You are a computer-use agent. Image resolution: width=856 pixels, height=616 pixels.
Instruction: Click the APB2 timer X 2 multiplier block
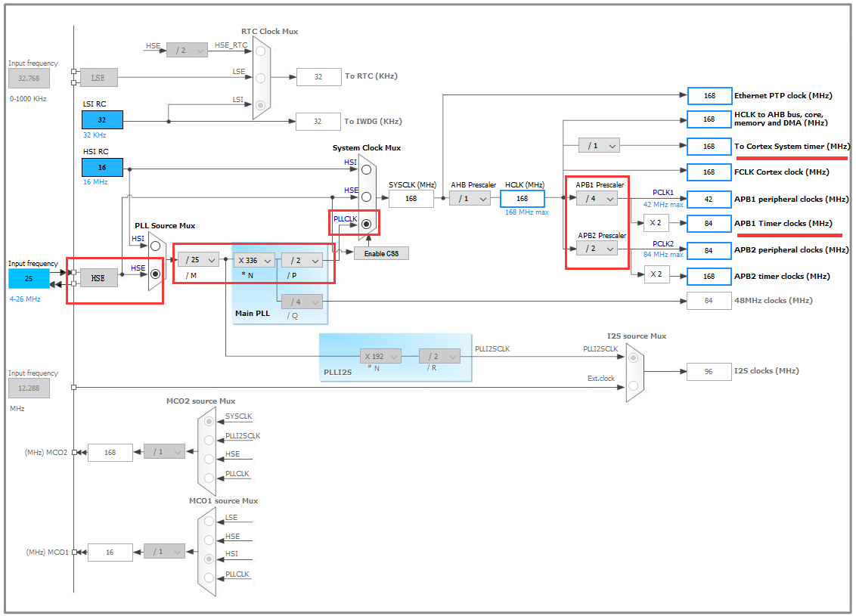pyautogui.click(x=656, y=274)
